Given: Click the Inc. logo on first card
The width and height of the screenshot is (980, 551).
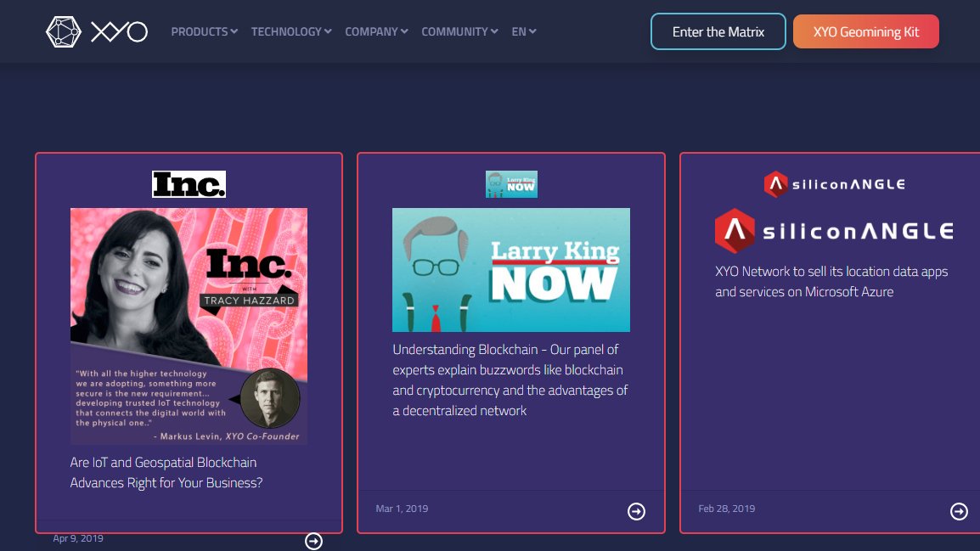Looking at the screenshot, I should 189,184.
